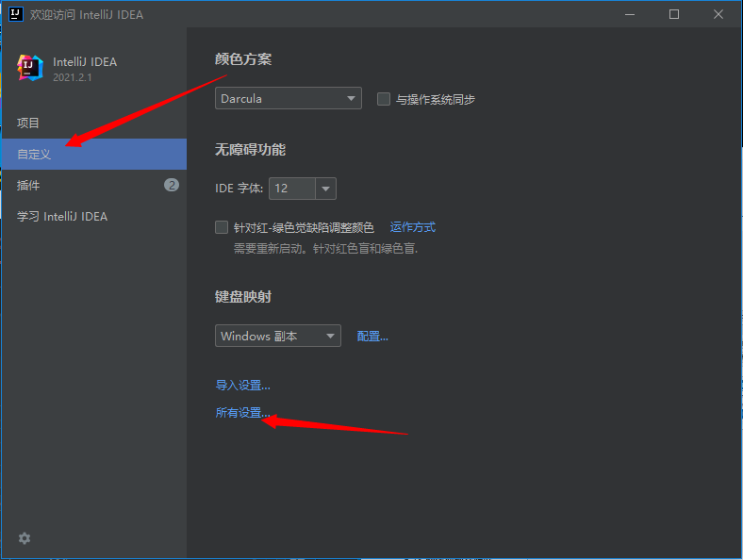Viewport: 743px width, 560px height.
Task: Click the 2021.2.1 version text
Action: click(72, 77)
